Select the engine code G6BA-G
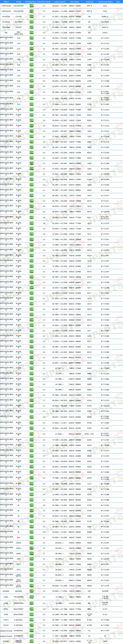 coord(105,17)
